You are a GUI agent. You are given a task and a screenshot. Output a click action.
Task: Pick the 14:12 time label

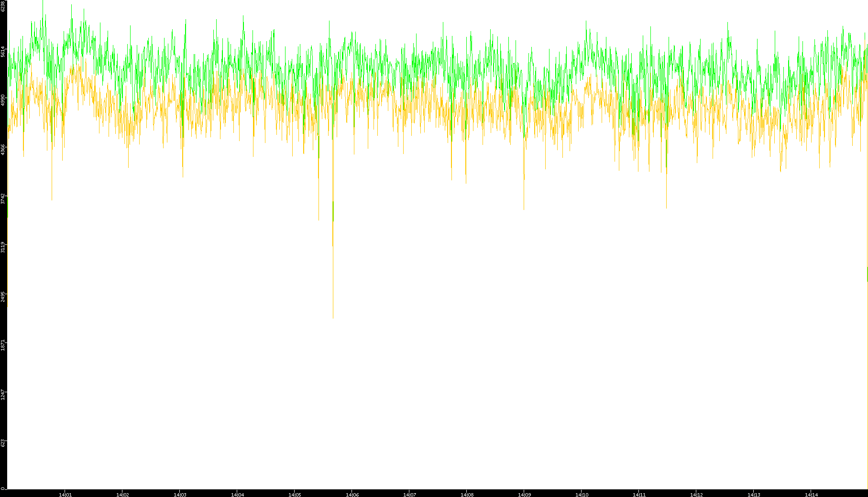tap(696, 495)
